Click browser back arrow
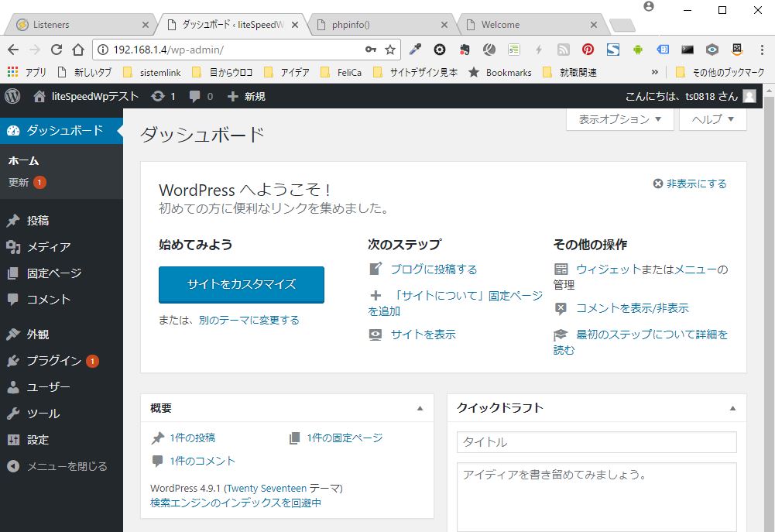Screen dimensions: 775x532 pyautogui.click(x=13, y=50)
